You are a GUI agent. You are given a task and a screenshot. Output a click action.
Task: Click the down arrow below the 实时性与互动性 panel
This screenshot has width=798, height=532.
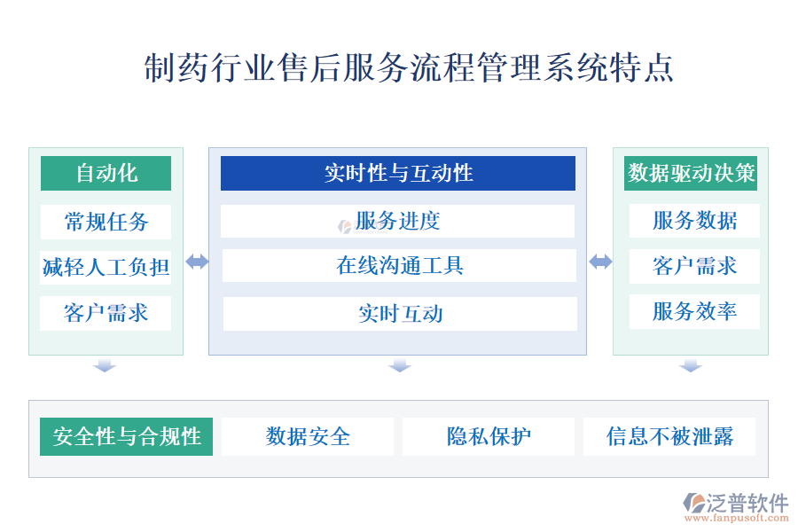[x=399, y=365]
